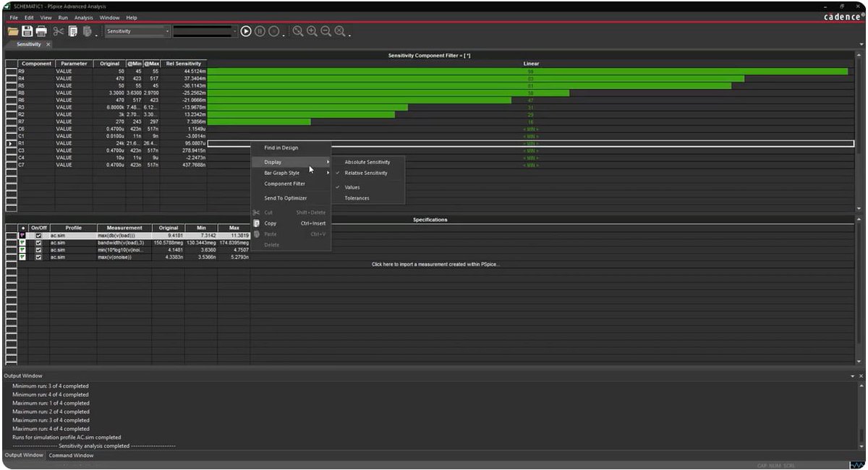Click the Zoom Out magnifier icon
The height and width of the screenshot is (470, 868).
pyautogui.click(x=325, y=31)
